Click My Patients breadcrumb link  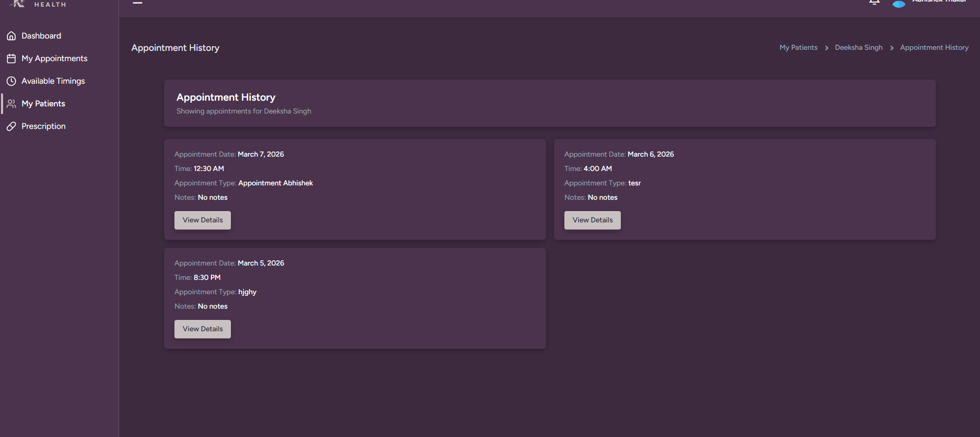[798, 48]
